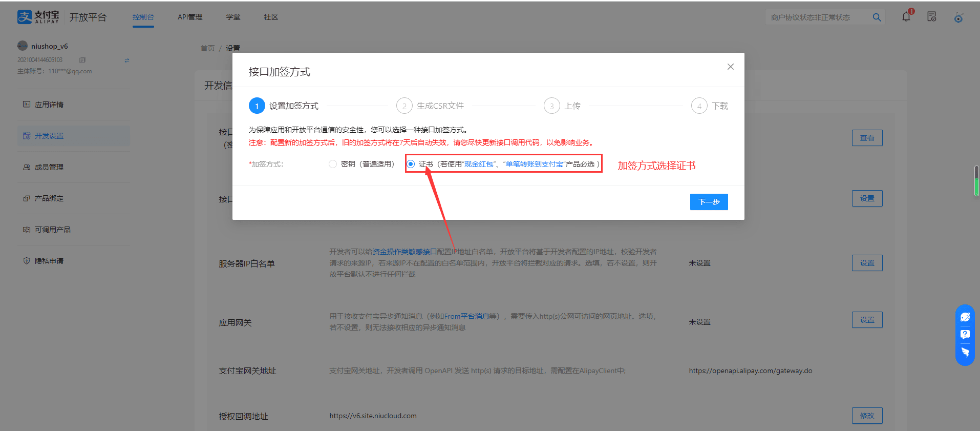Close the 接口加签方式 dialog
Viewport: 980px width, 431px height.
click(x=731, y=67)
